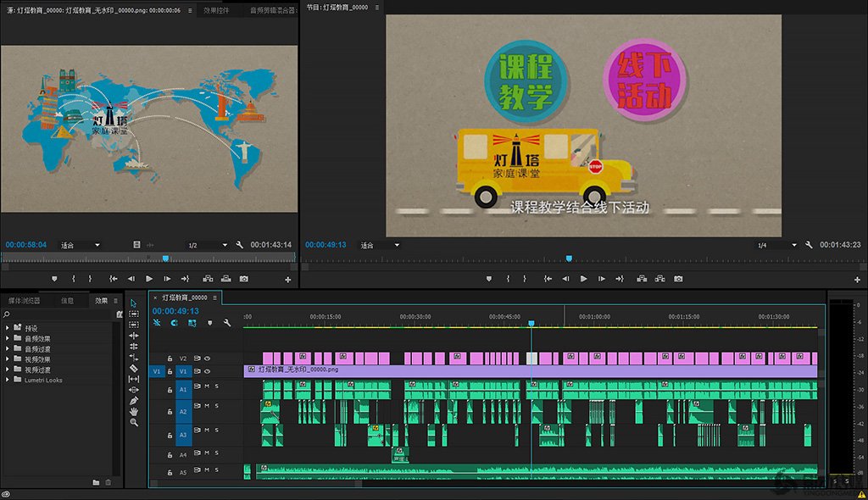The image size is (868, 500).
Task: Select the Hand tool
Action: point(134,411)
